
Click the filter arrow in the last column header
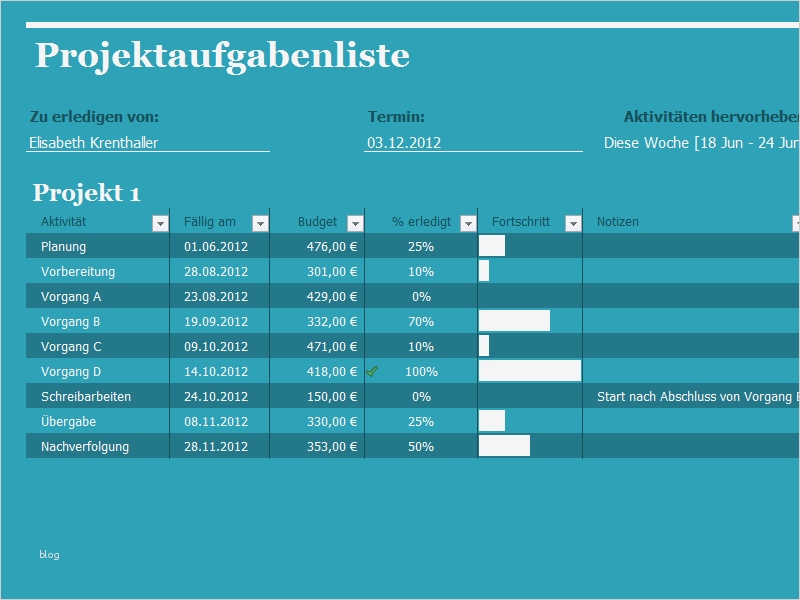[794, 221]
